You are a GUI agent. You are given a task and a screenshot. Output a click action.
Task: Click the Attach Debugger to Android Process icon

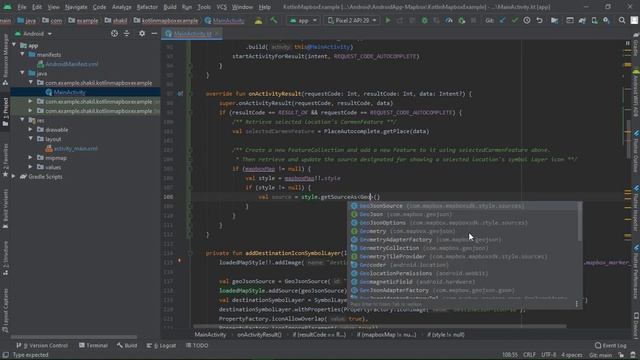tap(462, 20)
